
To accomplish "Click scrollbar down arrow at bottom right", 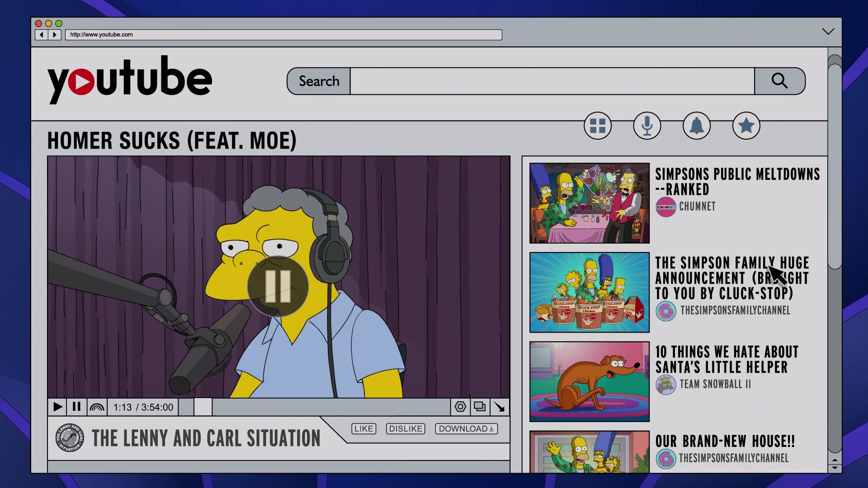I will (x=835, y=469).
